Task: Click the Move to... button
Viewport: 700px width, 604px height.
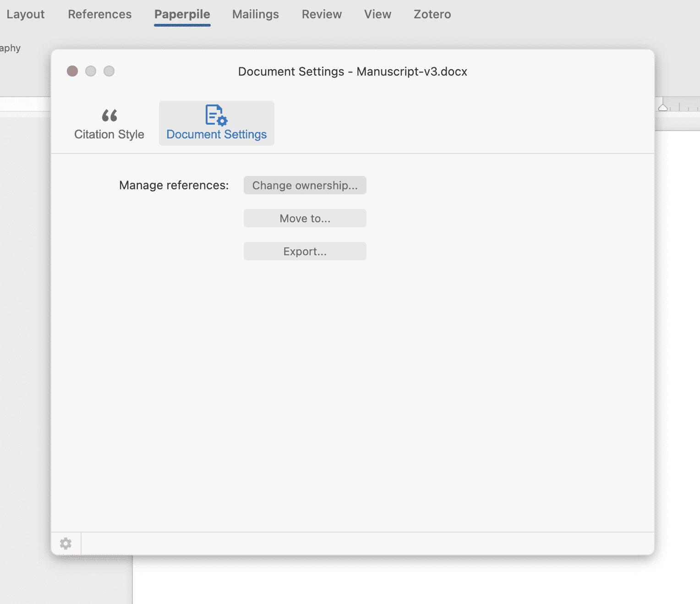Action: [305, 218]
